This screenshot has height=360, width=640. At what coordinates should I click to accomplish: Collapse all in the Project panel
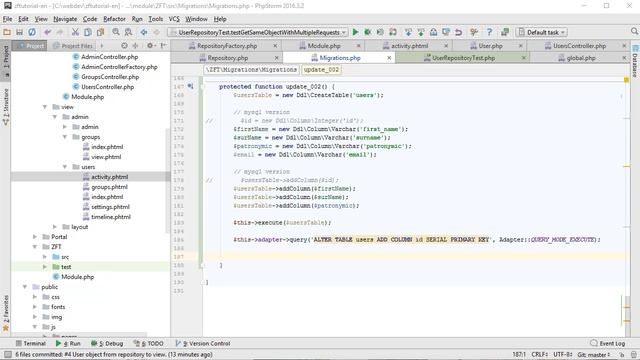point(136,46)
